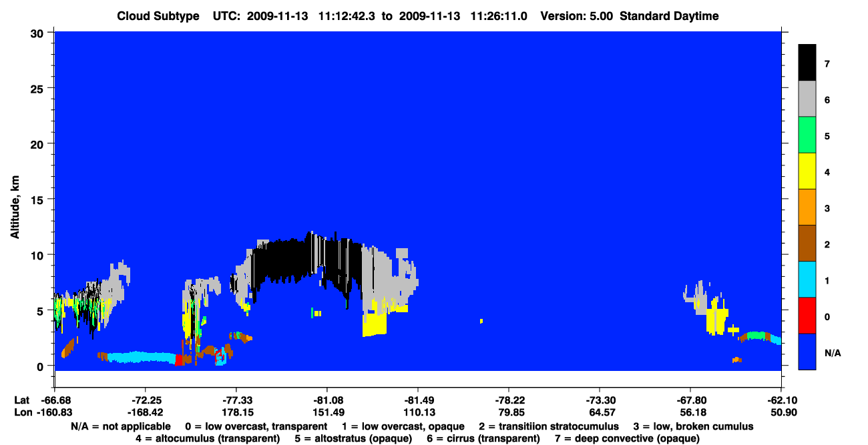
Task: Click the colorbar label 'N/A'
Action: (833, 353)
